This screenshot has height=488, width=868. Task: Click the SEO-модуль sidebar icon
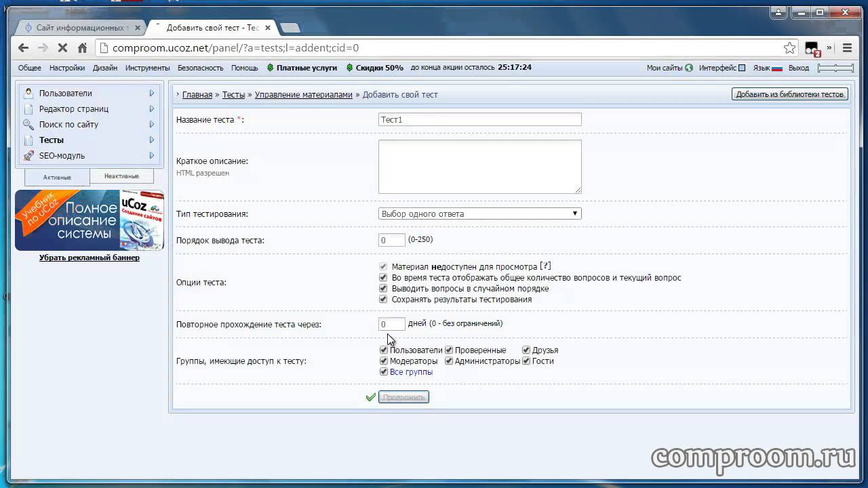tap(28, 155)
